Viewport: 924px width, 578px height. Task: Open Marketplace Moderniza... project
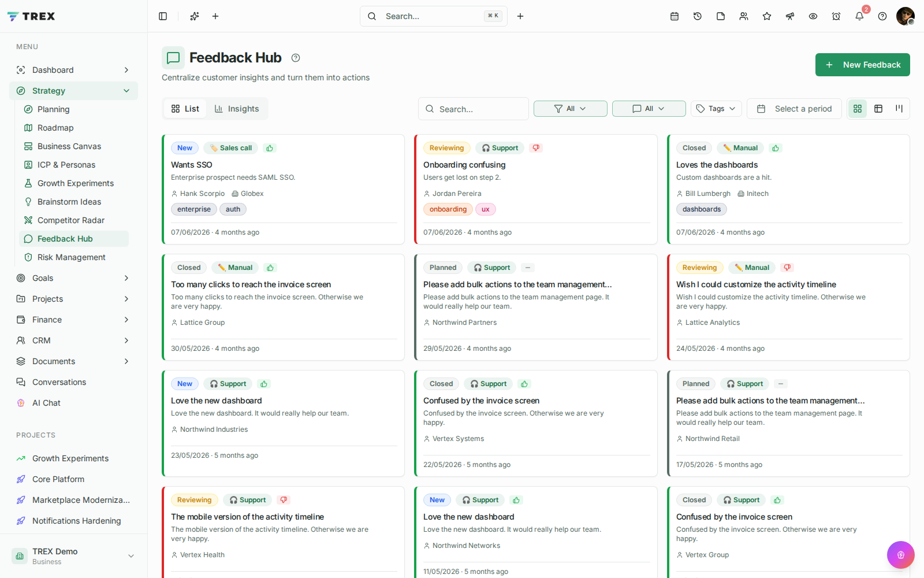tap(73, 500)
